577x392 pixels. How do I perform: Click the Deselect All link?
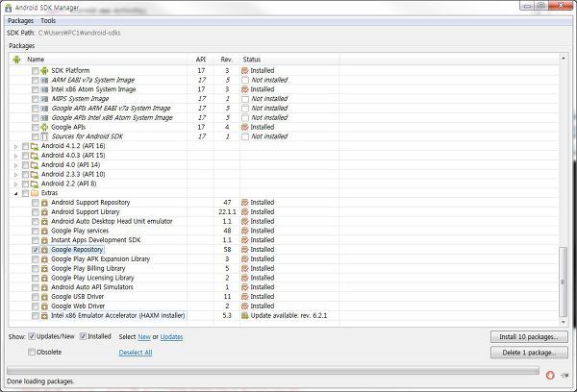coord(136,353)
